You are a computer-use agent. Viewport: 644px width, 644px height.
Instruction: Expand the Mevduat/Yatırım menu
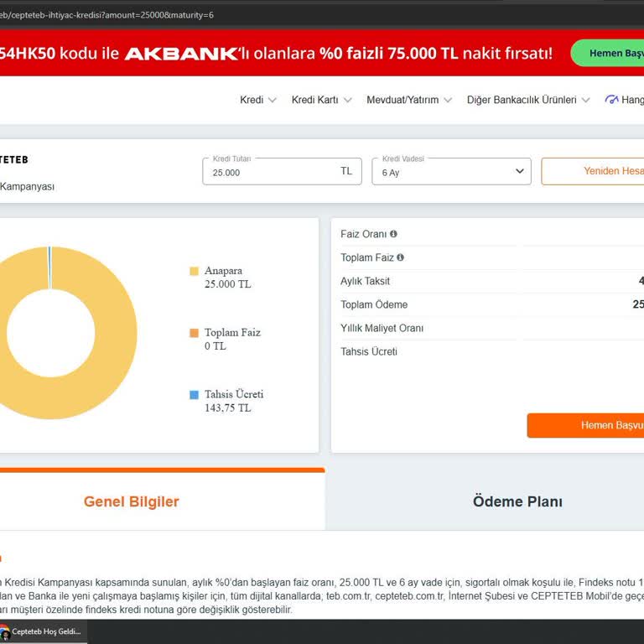coord(409,100)
